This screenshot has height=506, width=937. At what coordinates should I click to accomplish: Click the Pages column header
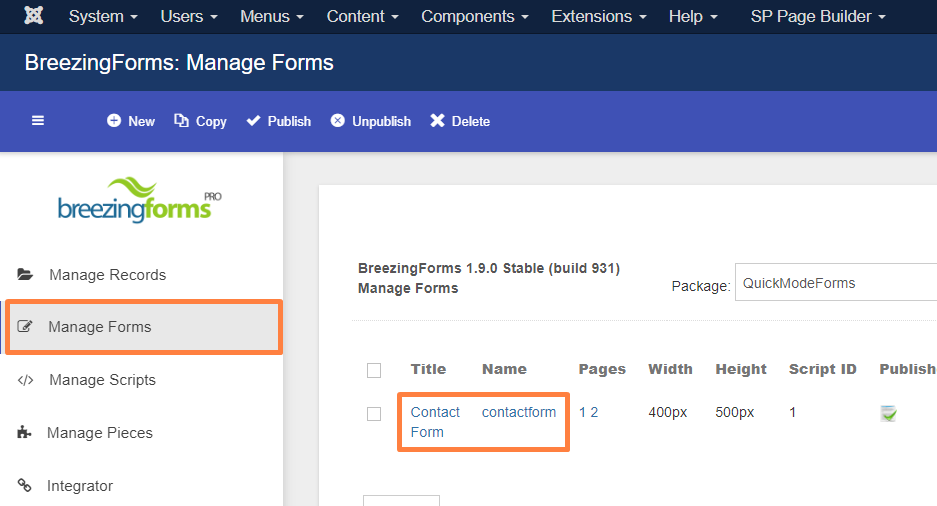pos(602,369)
